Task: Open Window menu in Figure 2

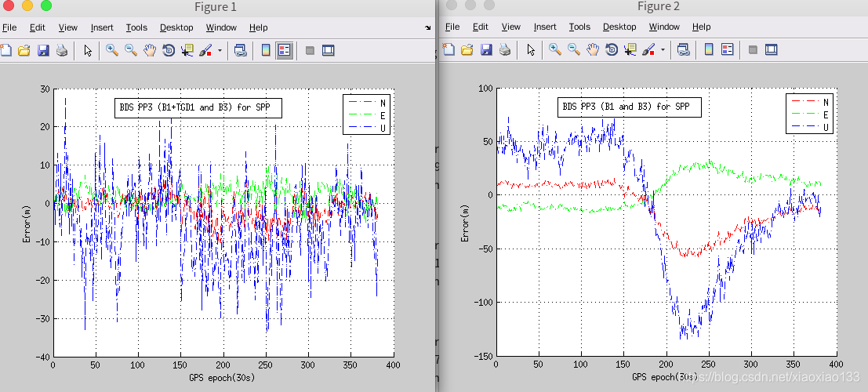Action: [x=663, y=27]
